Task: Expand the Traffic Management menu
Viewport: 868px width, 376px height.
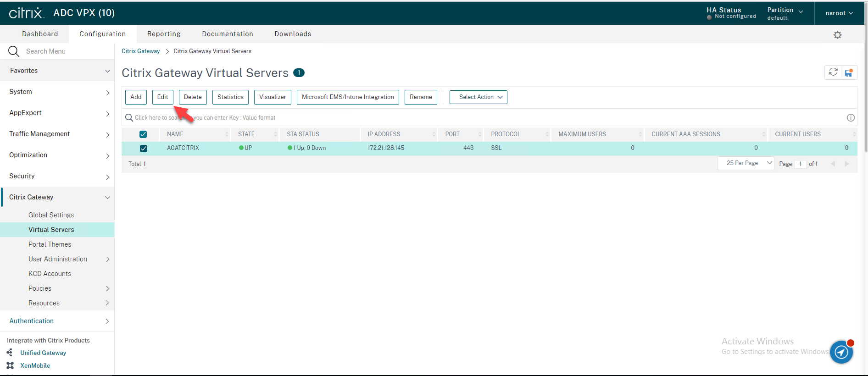Action: pos(57,134)
